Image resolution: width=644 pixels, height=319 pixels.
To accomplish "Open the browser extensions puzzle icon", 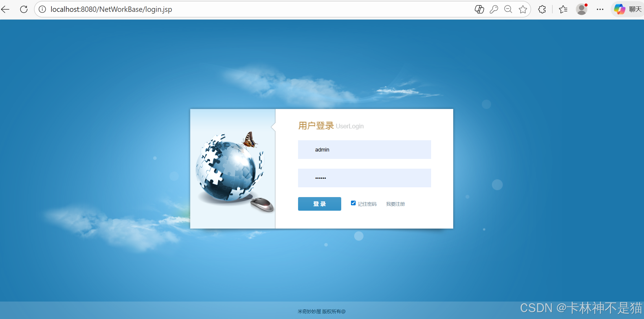I will click(x=542, y=9).
